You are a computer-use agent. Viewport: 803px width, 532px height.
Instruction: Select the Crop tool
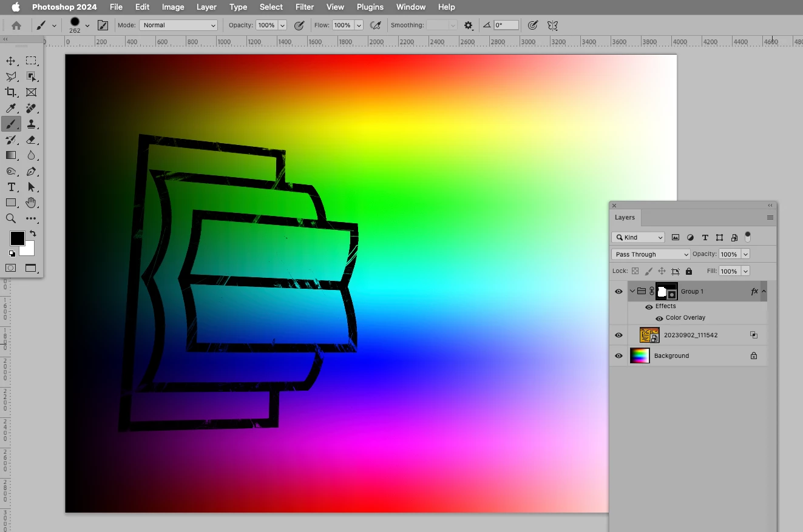[11, 92]
